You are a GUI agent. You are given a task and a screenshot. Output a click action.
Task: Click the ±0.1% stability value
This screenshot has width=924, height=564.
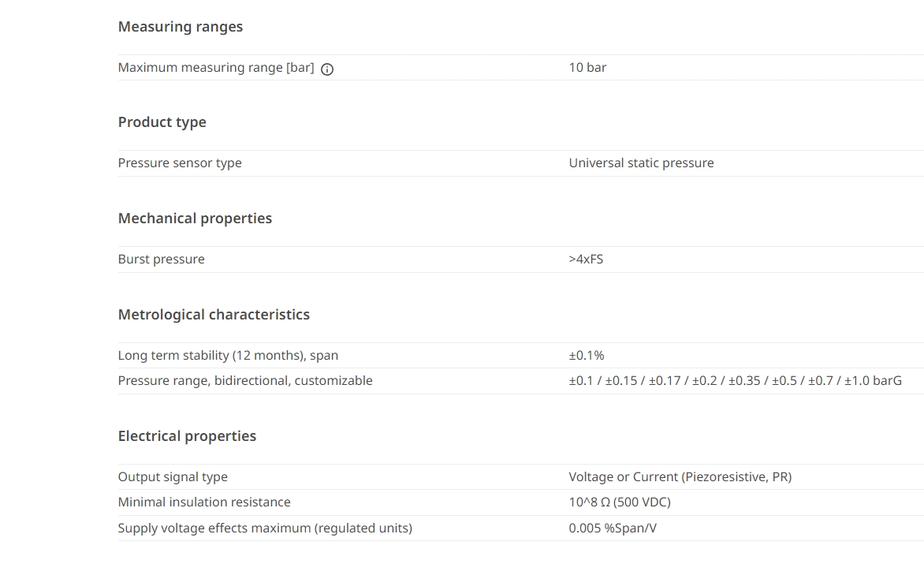587,356
